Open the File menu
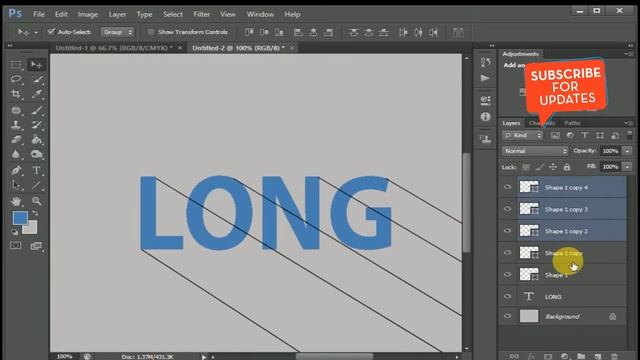 tap(39, 14)
